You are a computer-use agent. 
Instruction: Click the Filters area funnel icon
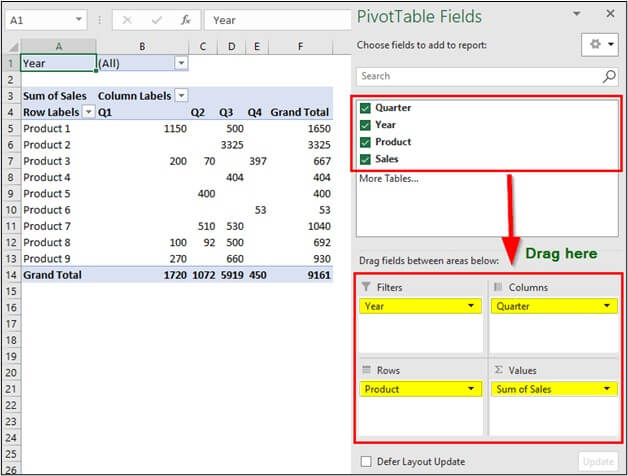click(x=366, y=286)
